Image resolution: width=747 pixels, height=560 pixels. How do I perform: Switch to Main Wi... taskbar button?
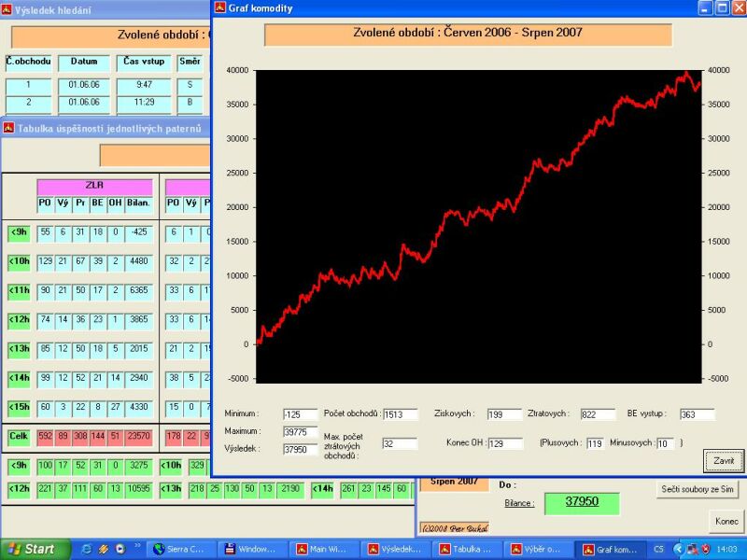tap(324, 549)
